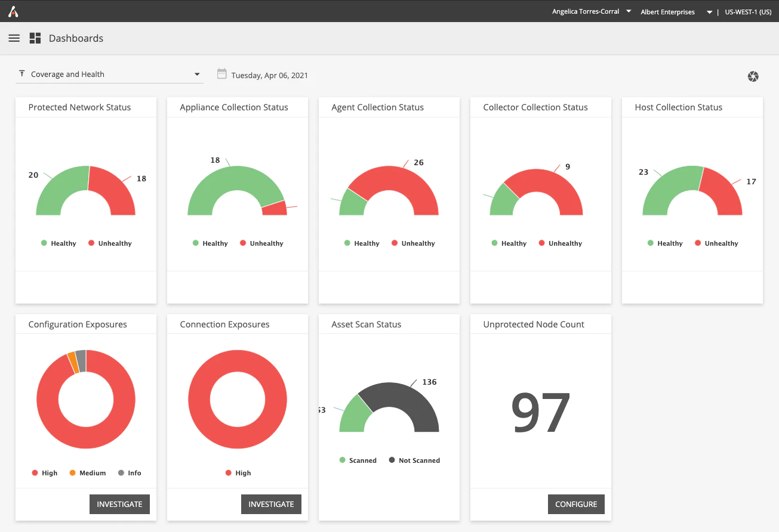Click CONFIGURE under Unprotected Node Count
Viewport: 779px width, 532px height.
[x=576, y=504]
